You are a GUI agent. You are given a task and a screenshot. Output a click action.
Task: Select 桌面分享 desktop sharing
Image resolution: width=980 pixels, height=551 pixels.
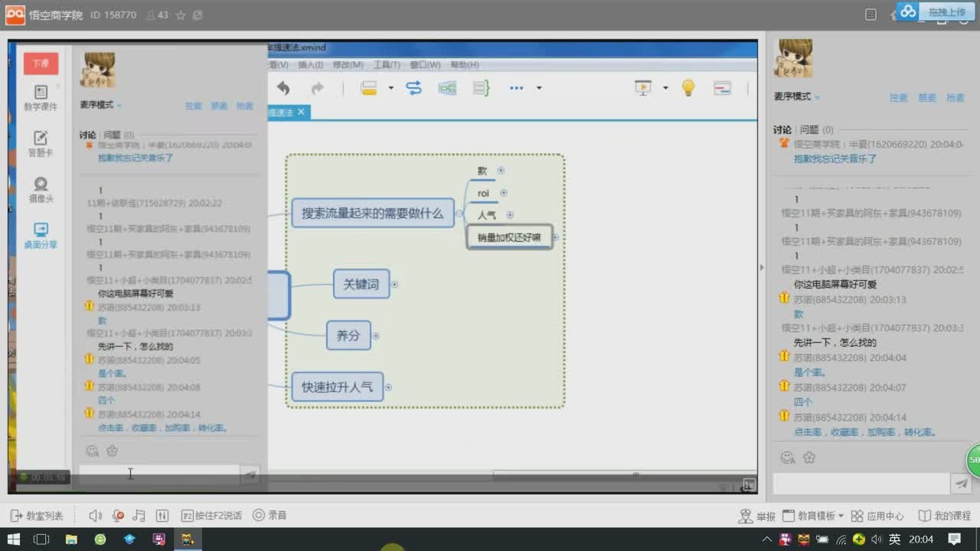41,236
